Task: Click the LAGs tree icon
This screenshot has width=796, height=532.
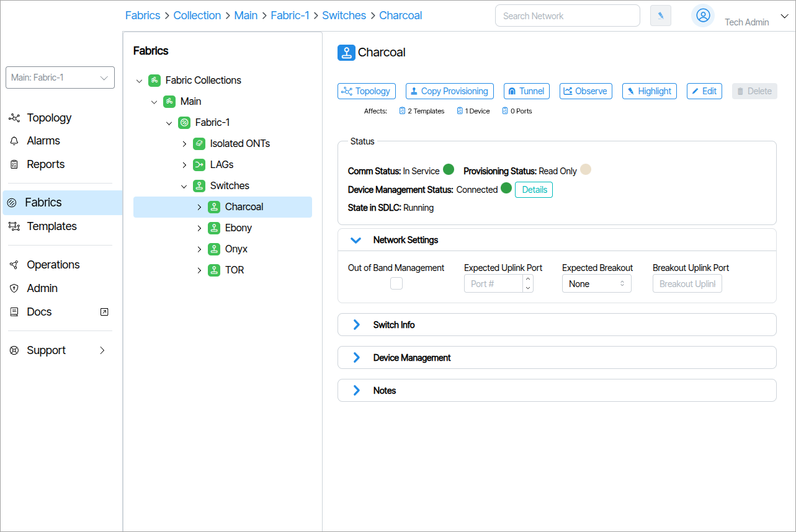Action: click(x=199, y=165)
